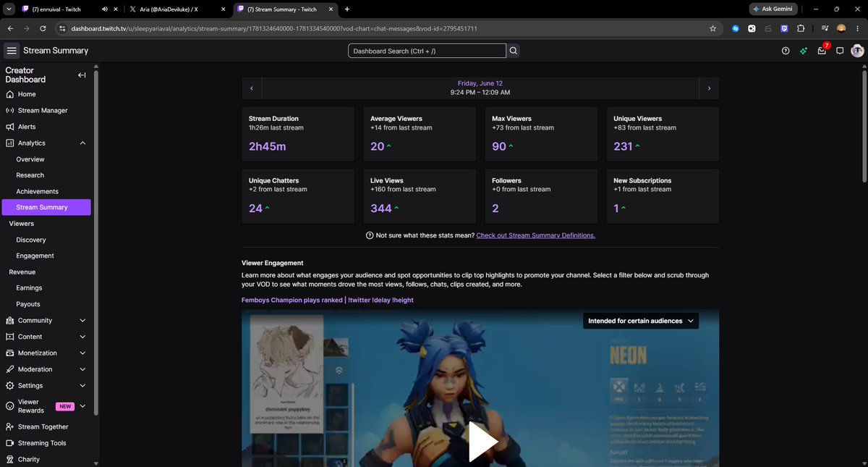Click the Settings gear icon
868x467 pixels.
[10, 386]
